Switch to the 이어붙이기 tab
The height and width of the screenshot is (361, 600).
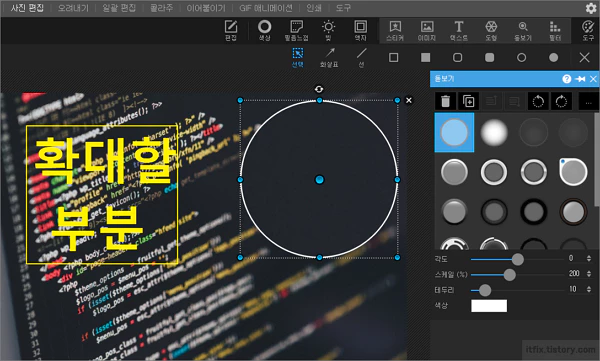206,8
